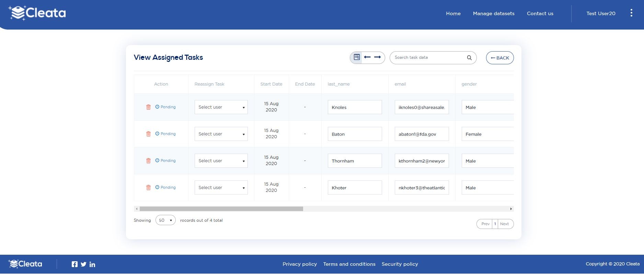Click the BACK button

(500, 58)
